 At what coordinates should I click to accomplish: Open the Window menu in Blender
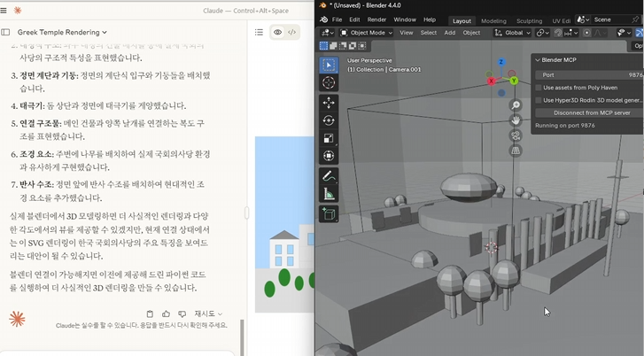pyautogui.click(x=405, y=19)
